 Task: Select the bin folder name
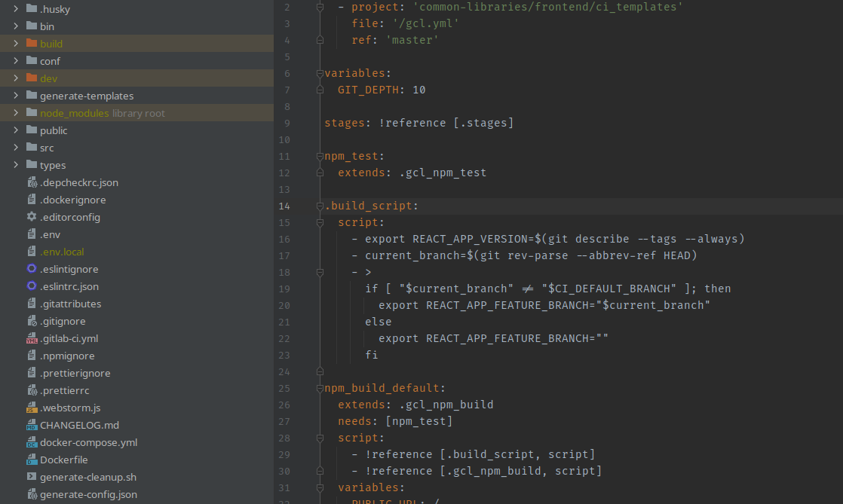click(47, 26)
